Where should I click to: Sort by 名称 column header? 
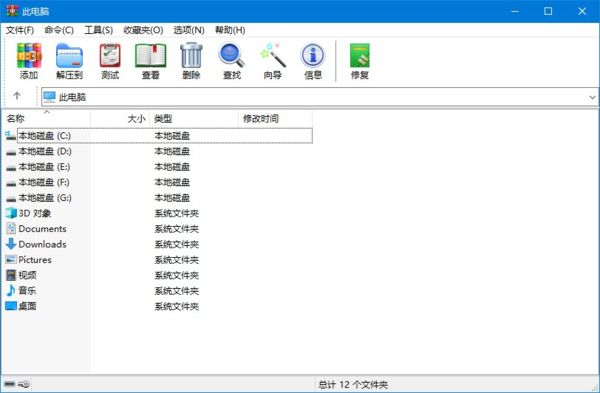46,119
